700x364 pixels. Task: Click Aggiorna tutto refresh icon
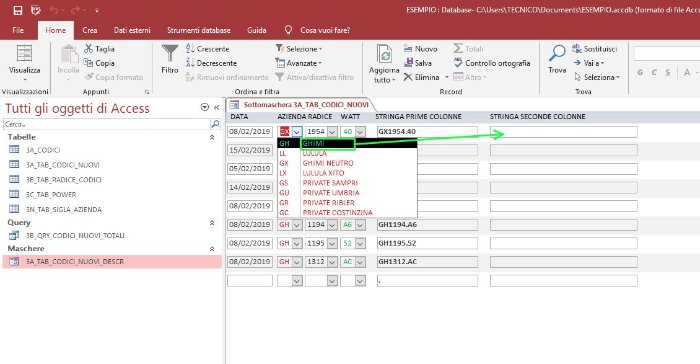tap(384, 54)
